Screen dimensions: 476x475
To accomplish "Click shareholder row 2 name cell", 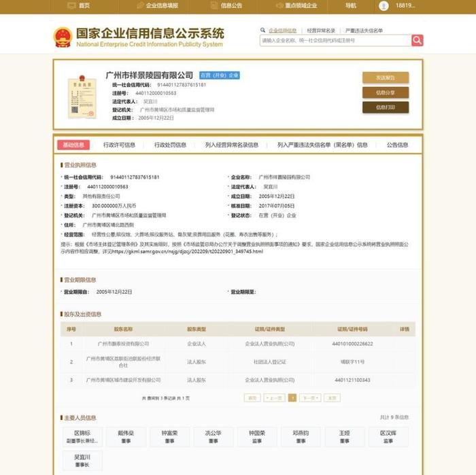I will coord(123,362).
